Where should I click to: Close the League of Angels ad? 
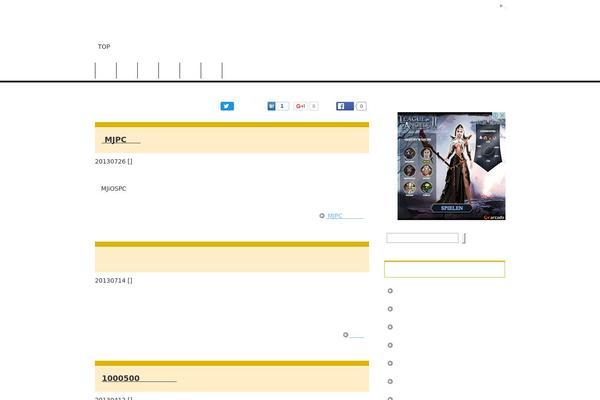pyautogui.click(x=502, y=115)
